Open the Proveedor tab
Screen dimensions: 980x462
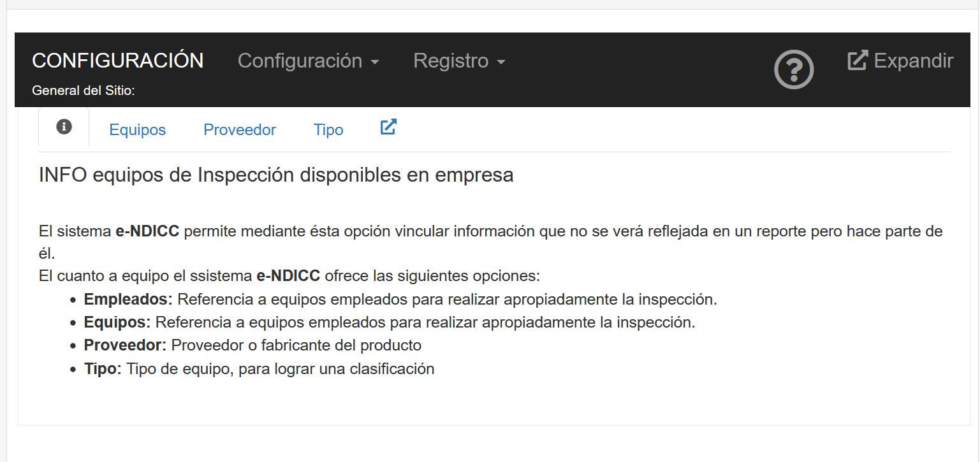(240, 130)
